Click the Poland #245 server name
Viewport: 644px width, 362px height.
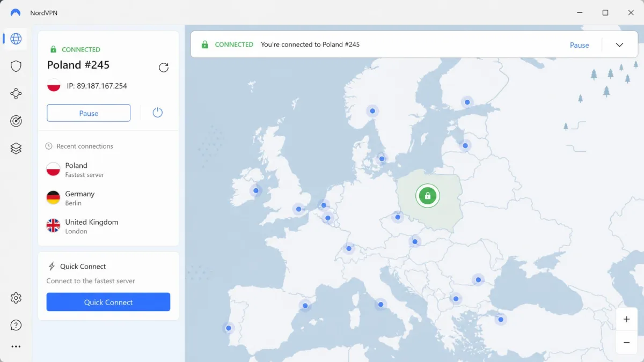[x=78, y=65]
